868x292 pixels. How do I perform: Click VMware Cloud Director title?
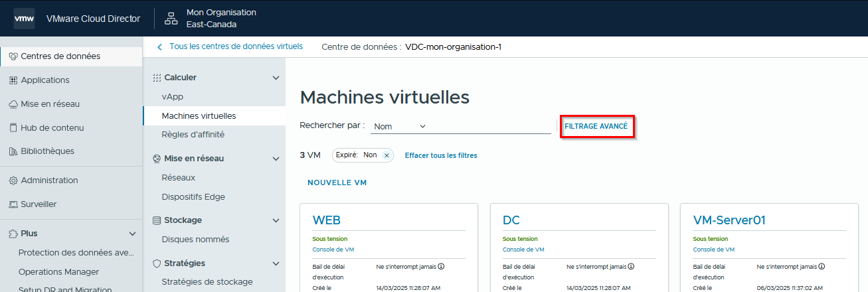(x=93, y=19)
